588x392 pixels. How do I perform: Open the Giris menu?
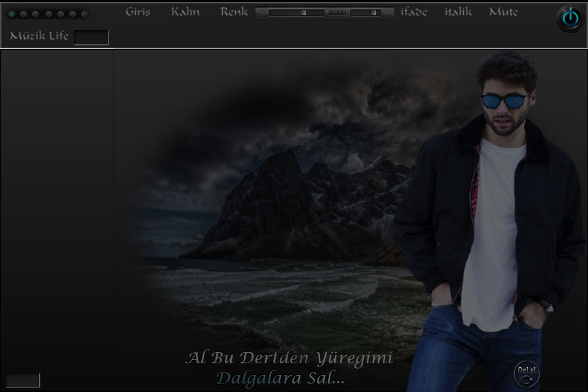138,12
